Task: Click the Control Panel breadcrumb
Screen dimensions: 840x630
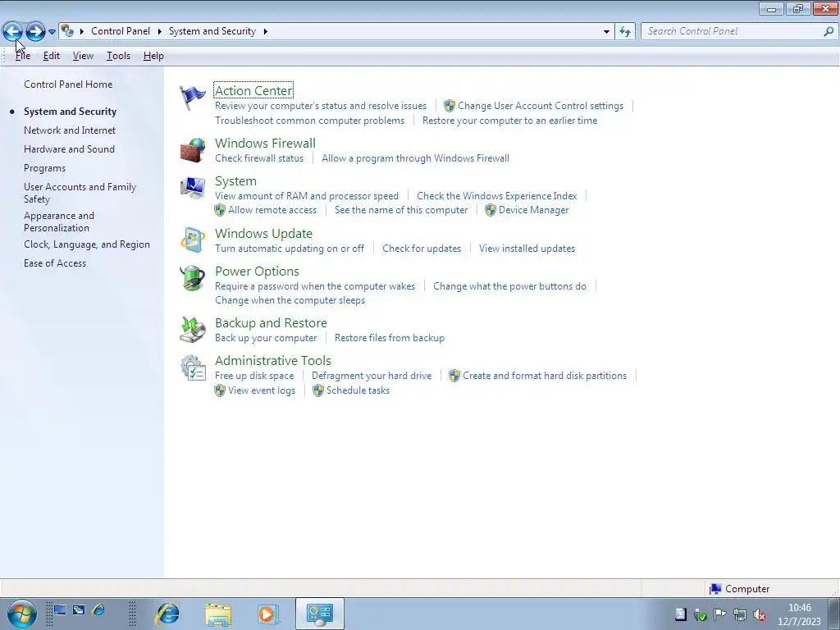Action: [121, 31]
